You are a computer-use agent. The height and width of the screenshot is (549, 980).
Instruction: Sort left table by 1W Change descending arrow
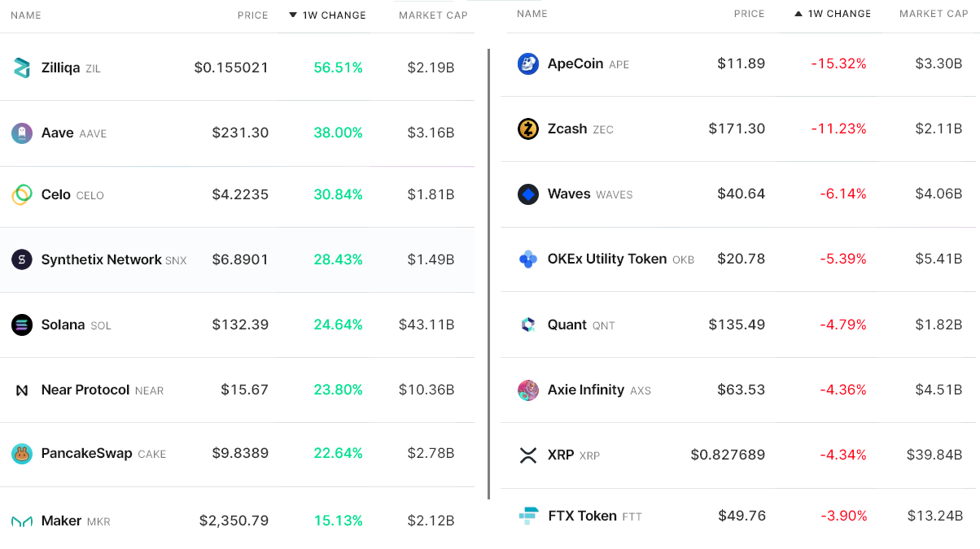point(293,15)
